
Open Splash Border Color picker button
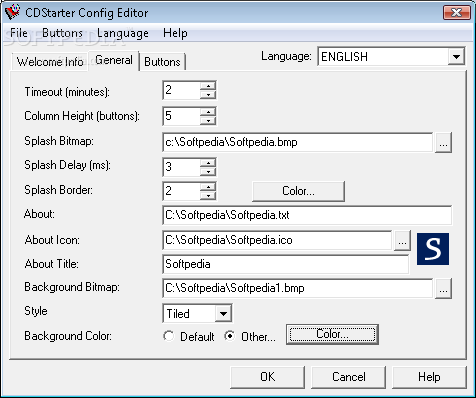click(298, 191)
